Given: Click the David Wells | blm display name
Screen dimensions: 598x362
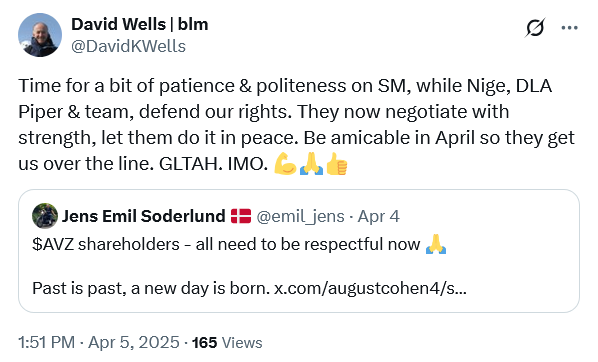Looking at the screenshot, I should pyautogui.click(x=140, y=24).
